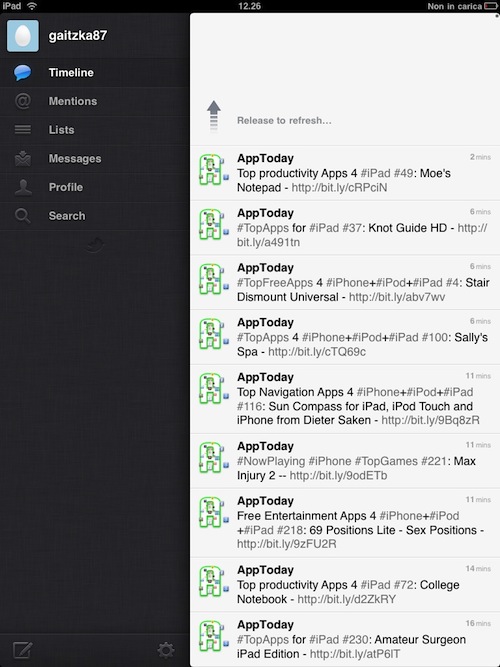500x667 pixels.
Task: Tap #iPhone hashtag in Max Injury tweet
Action: 330,461
